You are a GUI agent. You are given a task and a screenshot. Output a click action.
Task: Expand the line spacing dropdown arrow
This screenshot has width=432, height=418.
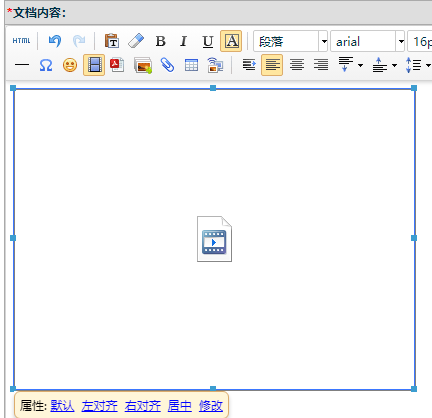pos(428,65)
